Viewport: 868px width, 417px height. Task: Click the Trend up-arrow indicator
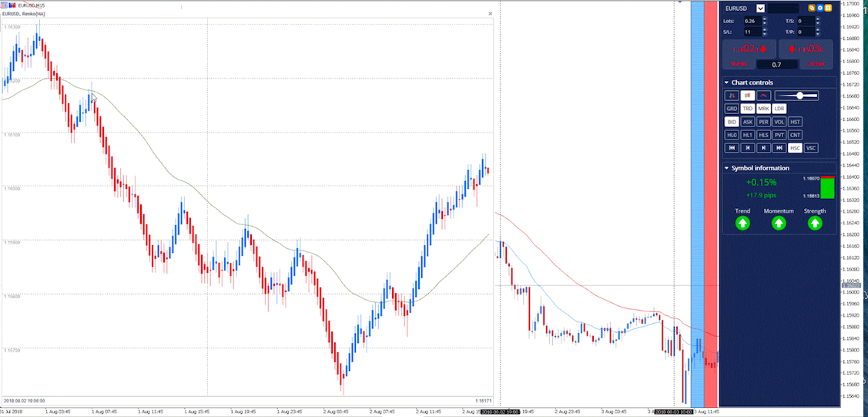(x=742, y=224)
